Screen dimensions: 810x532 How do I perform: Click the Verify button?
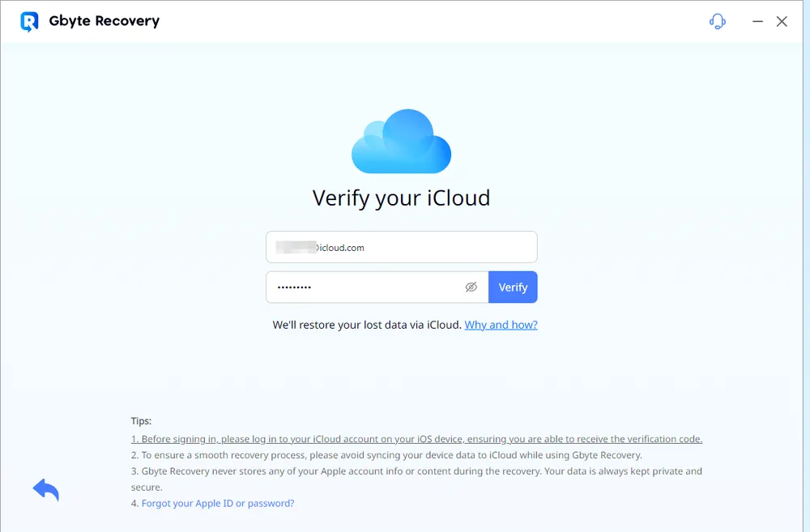(x=513, y=287)
